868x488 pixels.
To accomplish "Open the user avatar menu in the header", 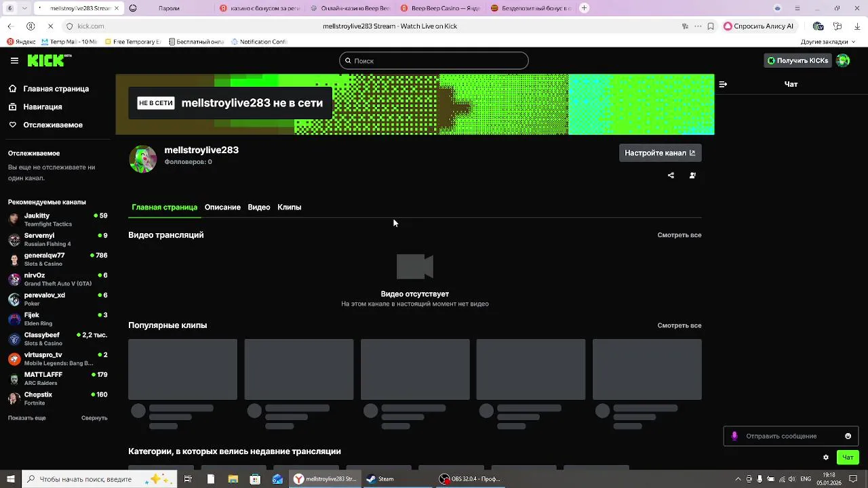I will (x=843, y=61).
